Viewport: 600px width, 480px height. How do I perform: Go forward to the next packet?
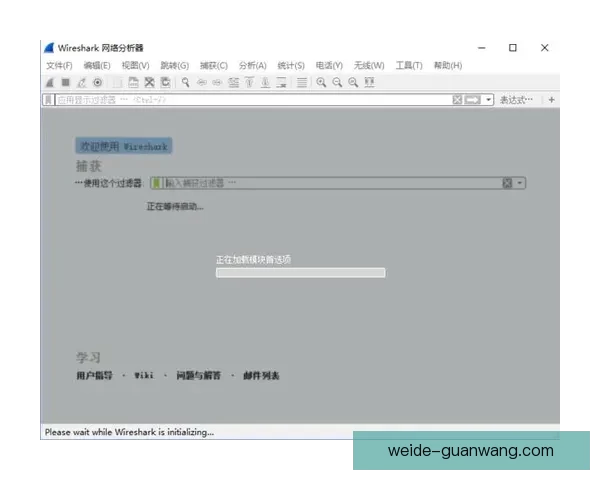[x=217, y=82]
